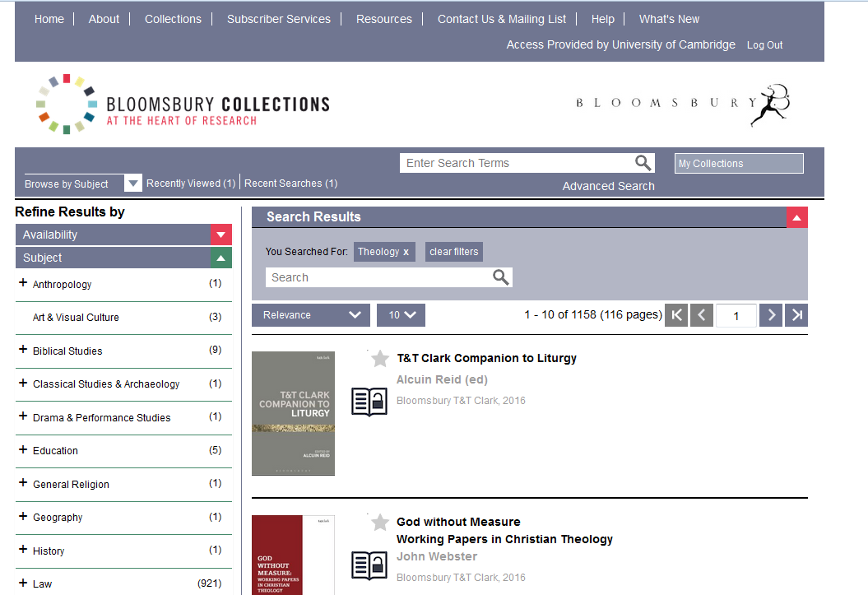
Task: Click the Enter Search Terms field
Action: [518, 163]
